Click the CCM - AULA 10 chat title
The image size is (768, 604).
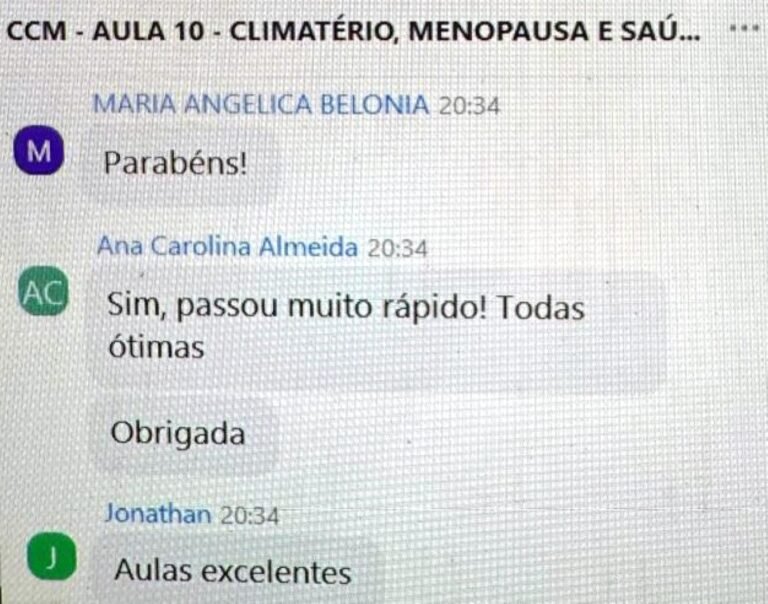pos(354,31)
